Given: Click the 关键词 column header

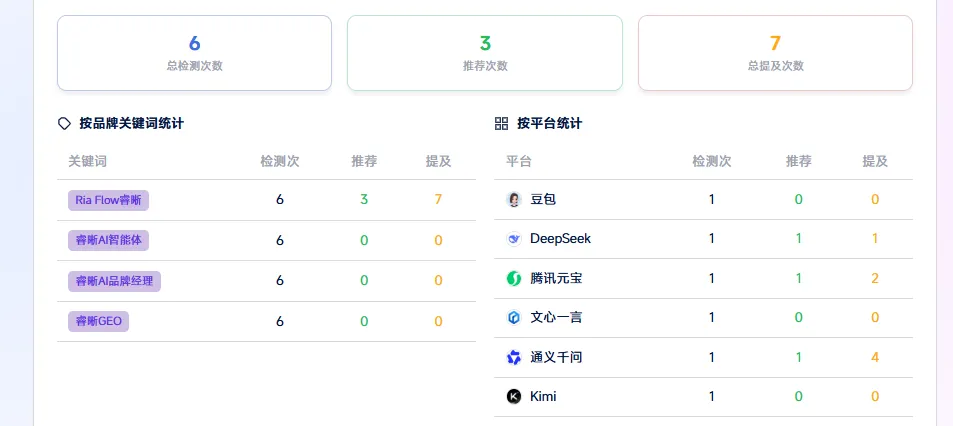Looking at the screenshot, I should pyautogui.click(x=87, y=161).
